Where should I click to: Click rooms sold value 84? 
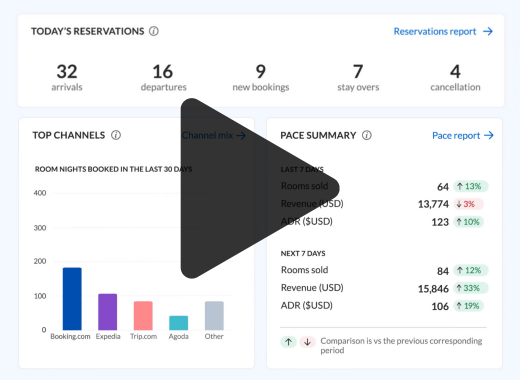(443, 271)
